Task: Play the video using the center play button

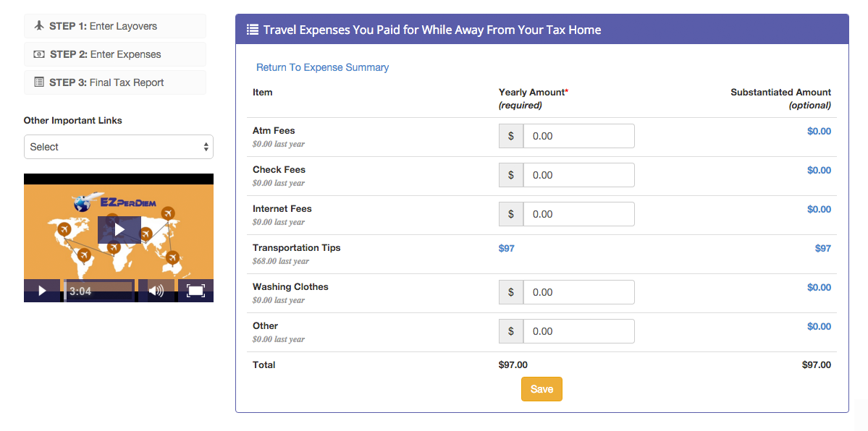Action: (x=119, y=230)
